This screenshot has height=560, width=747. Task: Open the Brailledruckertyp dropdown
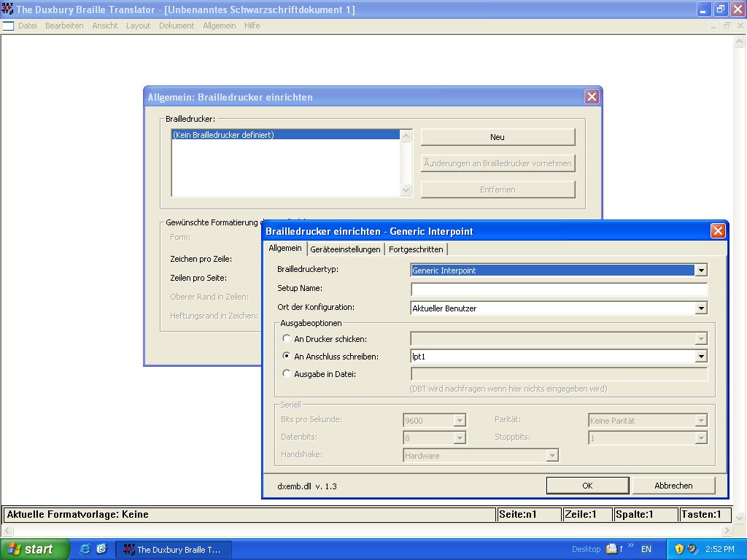[701, 271]
